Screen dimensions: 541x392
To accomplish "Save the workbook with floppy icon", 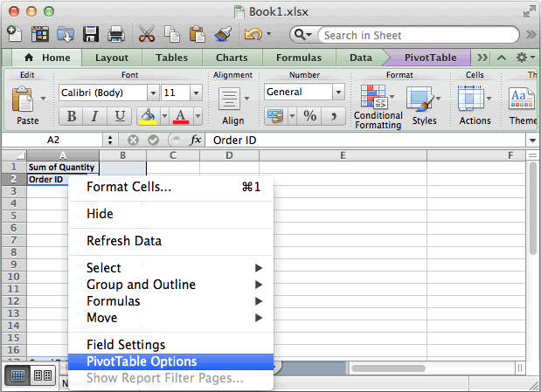I will [x=91, y=34].
